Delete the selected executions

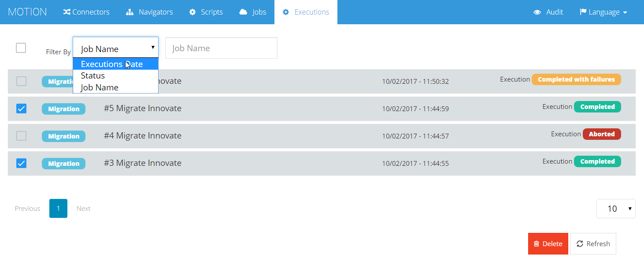tap(548, 244)
